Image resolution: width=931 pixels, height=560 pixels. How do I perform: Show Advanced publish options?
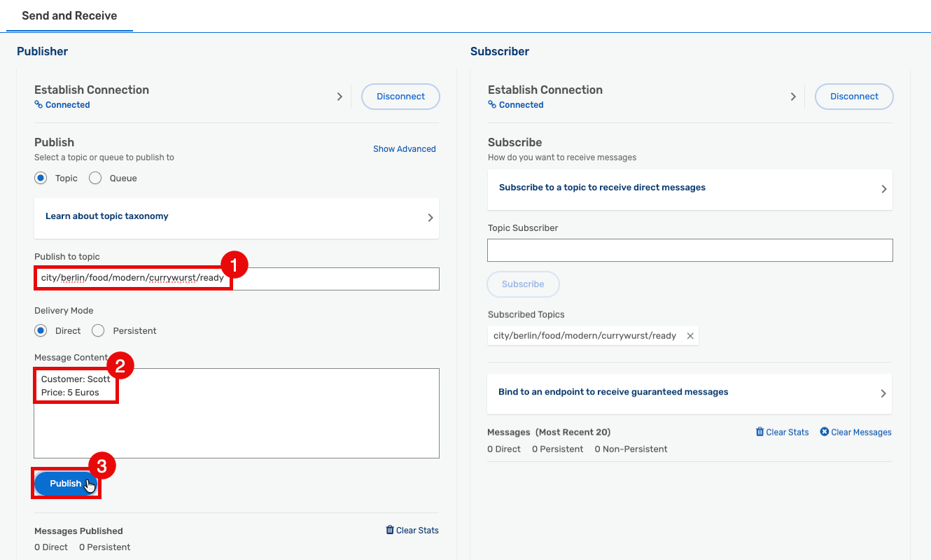405,149
